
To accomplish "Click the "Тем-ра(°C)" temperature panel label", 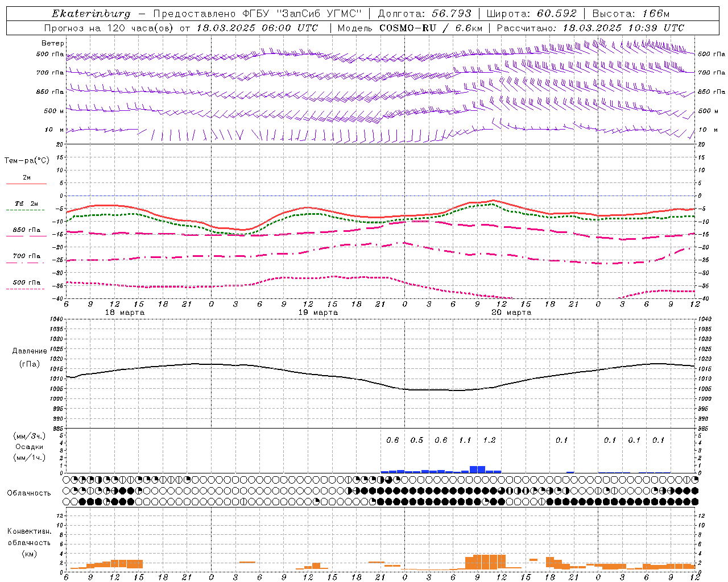I will [x=27, y=161].
